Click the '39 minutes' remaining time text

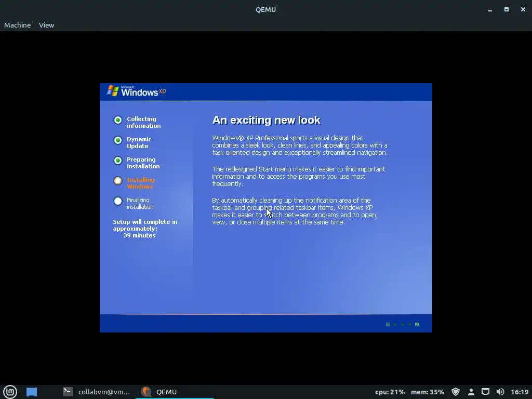pos(139,235)
